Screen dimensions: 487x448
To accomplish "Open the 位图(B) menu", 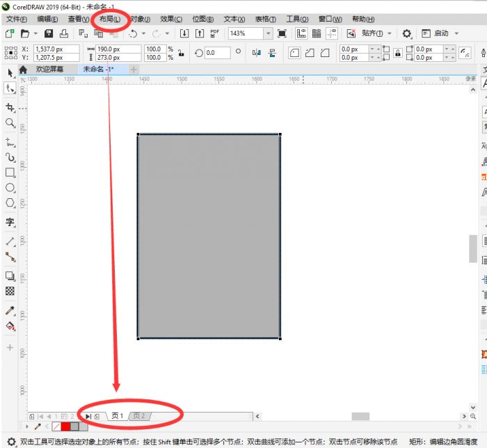I will click(203, 19).
